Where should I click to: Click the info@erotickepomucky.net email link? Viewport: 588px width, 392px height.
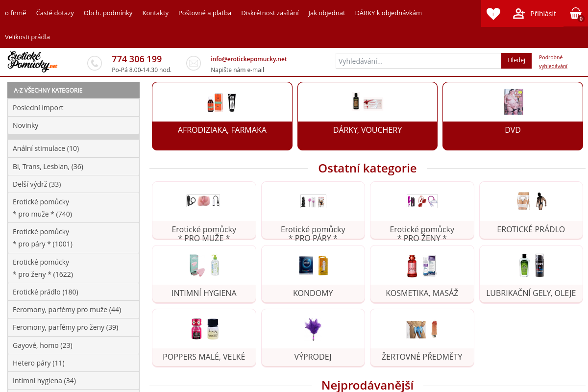(x=249, y=59)
